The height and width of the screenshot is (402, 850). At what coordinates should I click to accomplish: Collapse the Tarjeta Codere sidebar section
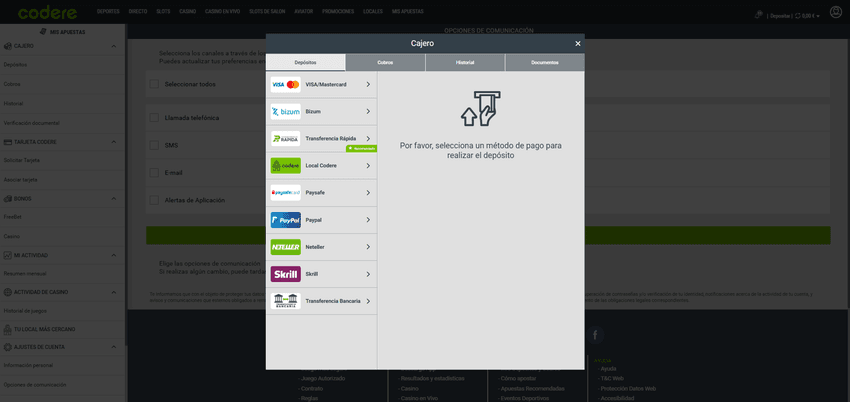(x=118, y=142)
